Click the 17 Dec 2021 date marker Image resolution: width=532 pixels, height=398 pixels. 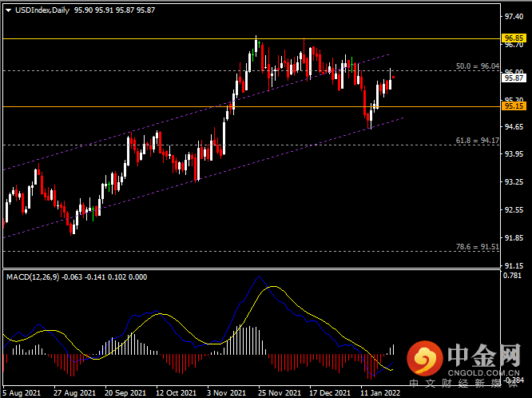[330, 393]
